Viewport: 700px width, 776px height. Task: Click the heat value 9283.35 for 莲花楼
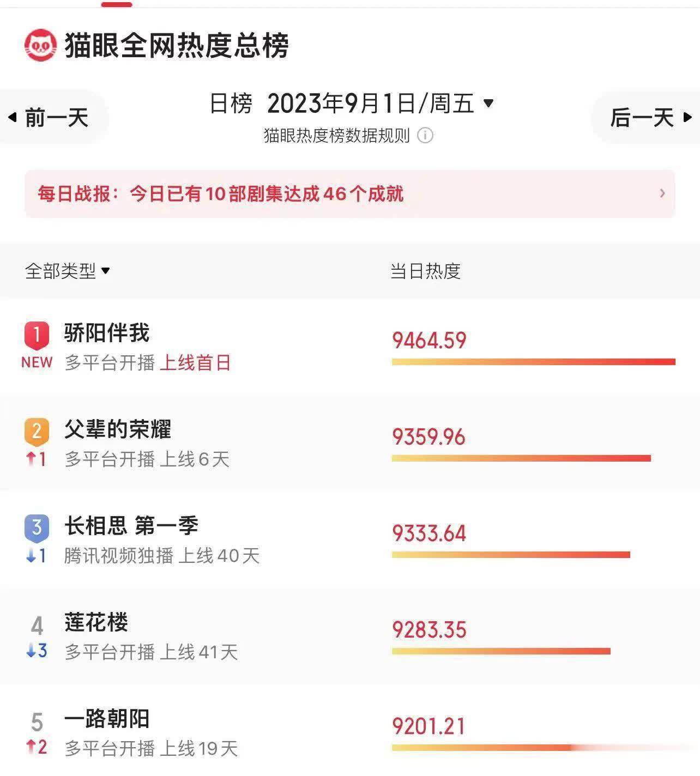point(430,630)
